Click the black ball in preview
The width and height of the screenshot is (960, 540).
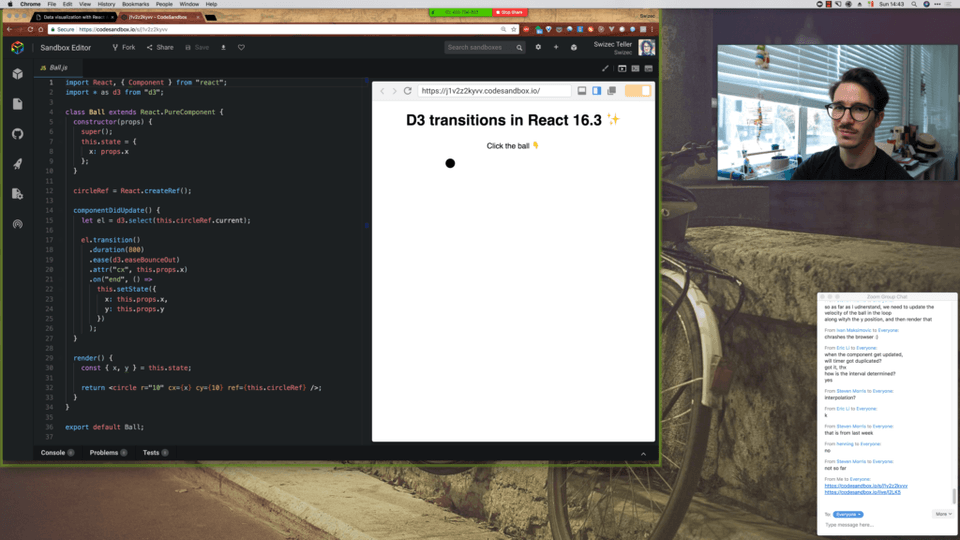(x=450, y=163)
